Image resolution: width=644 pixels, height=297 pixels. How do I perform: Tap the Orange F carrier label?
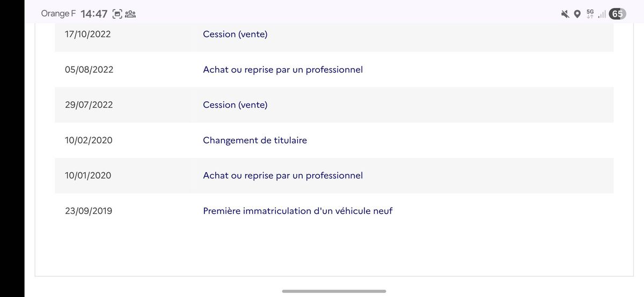tap(58, 13)
